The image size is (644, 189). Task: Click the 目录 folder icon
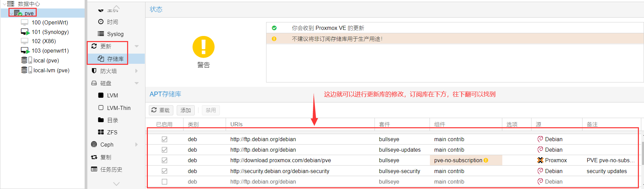(101, 120)
